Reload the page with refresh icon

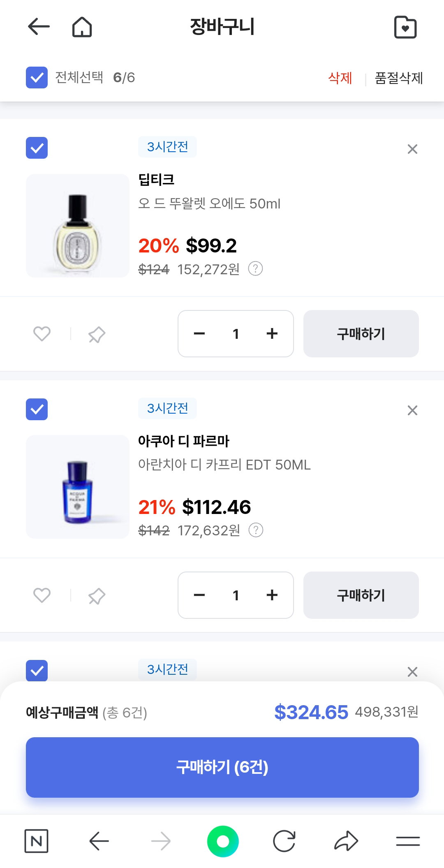284,841
